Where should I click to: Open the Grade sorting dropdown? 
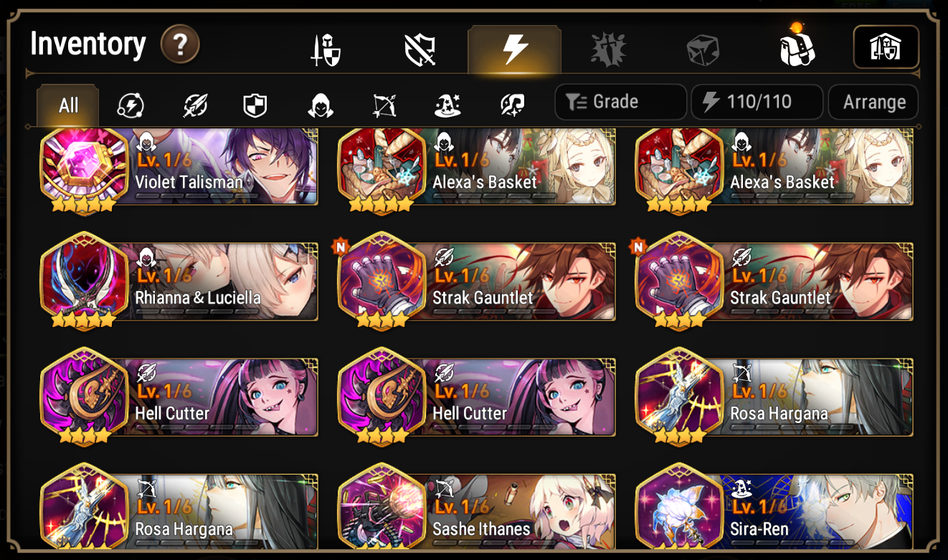[x=620, y=102]
